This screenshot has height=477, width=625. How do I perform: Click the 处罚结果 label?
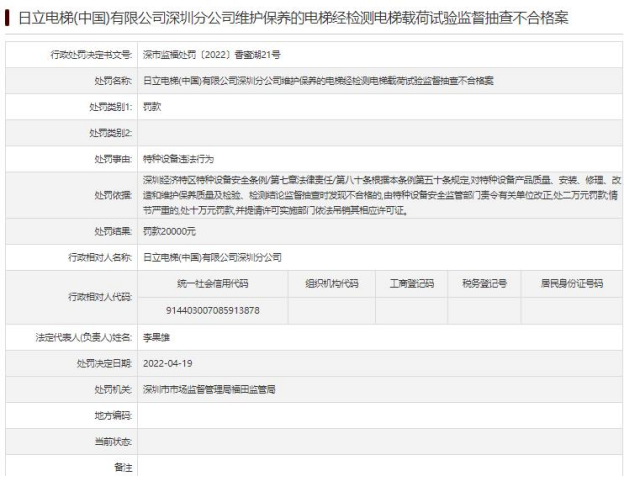113,232
